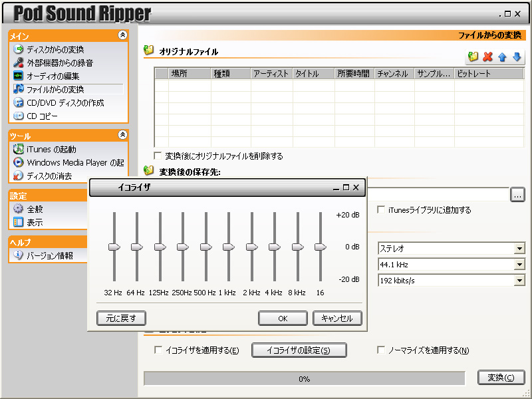Enable 変換後にオリジナルファイルを削除する checkbox
The image size is (532, 399).
pos(158,156)
